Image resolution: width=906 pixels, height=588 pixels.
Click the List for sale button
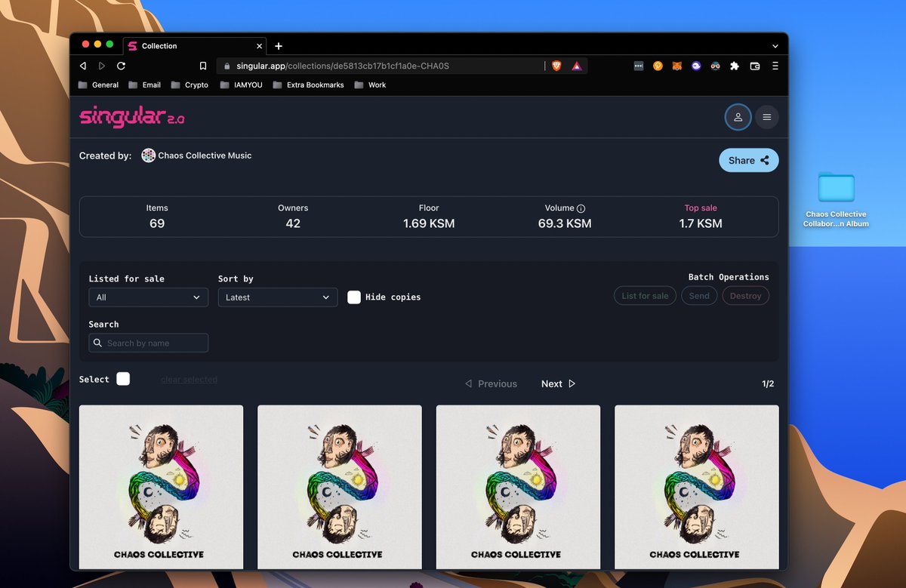point(645,296)
